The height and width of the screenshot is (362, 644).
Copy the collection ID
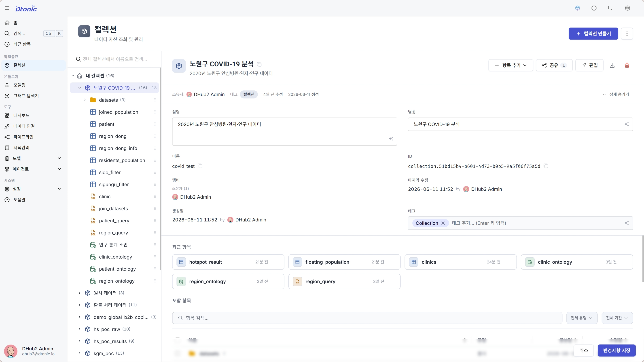click(546, 166)
